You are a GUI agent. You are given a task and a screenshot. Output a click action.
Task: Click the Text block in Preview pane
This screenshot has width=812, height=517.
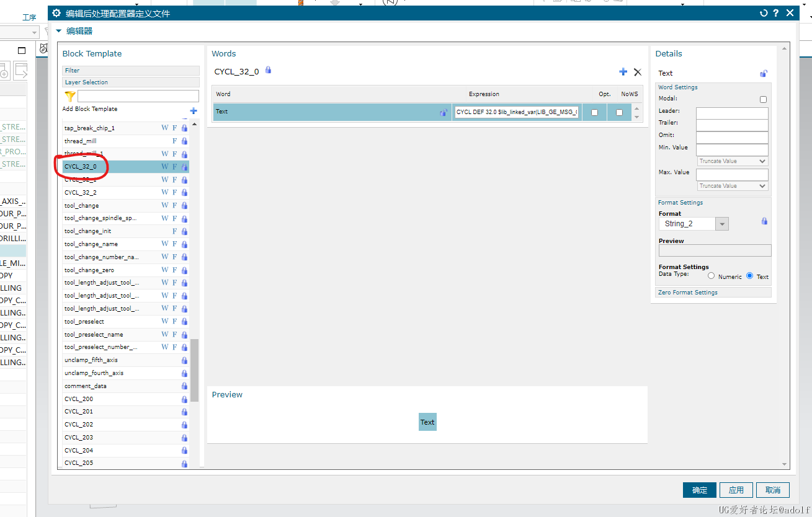coord(427,422)
